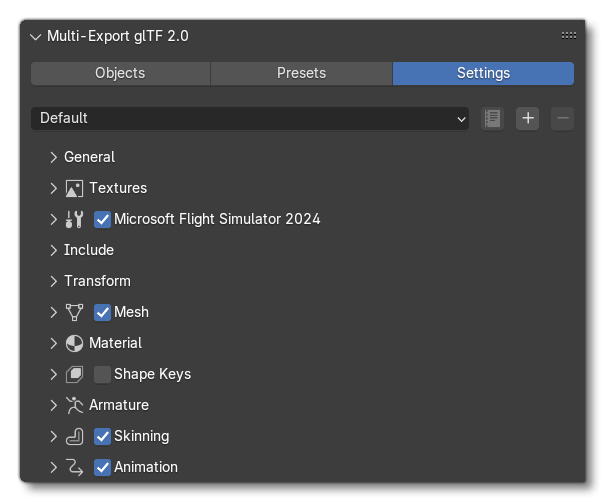605x502 pixels.
Task: Click the Multi-Export glTF 2.0 title
Action: pyautogui.click(x=118, y=36)
